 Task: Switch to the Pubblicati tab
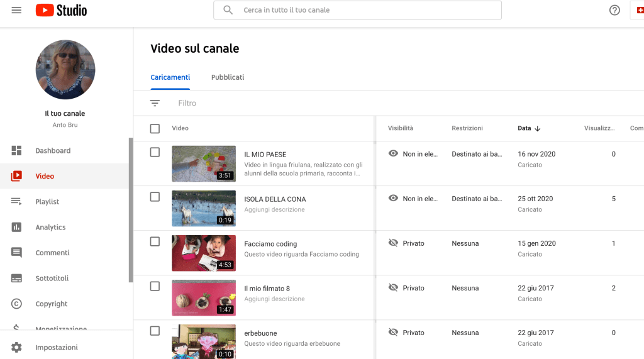click(228, 77)
